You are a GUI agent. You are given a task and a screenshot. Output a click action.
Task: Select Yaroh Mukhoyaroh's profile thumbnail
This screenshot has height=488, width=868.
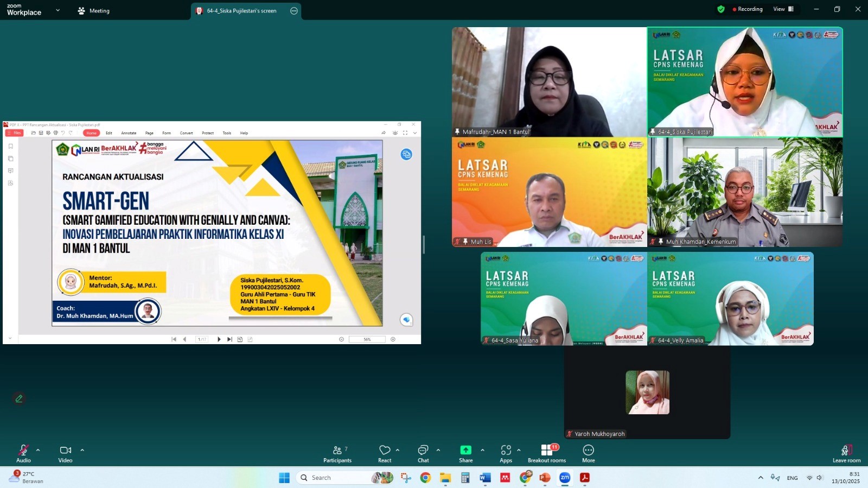pyautogui.click(x=647, y=392)
